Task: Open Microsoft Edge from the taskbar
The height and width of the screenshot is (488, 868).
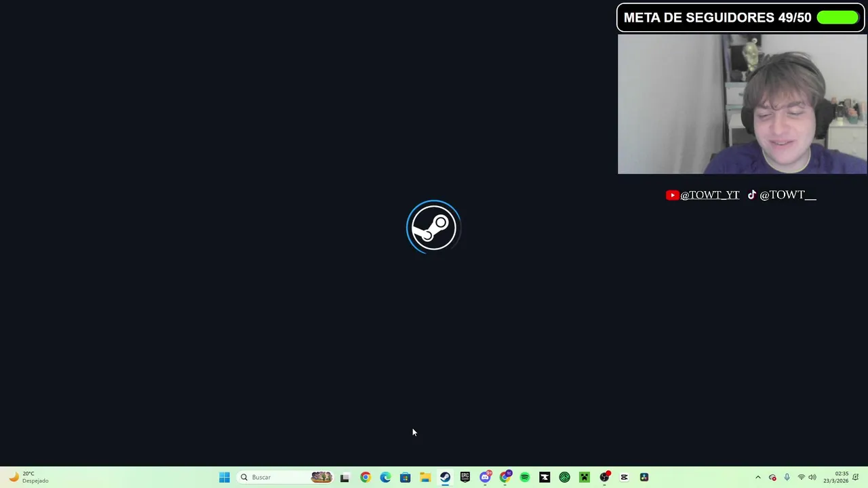Action: pos(385,477)
